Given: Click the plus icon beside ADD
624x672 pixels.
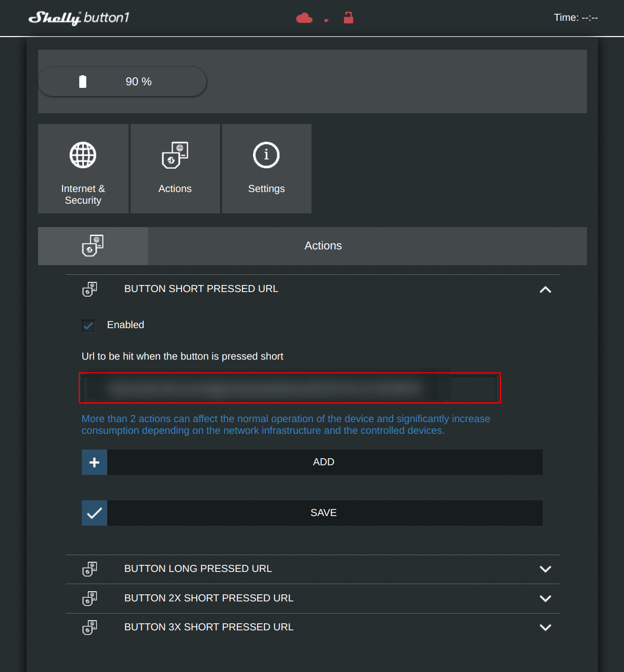Looking at the screenshot, I should pos(95,462).
